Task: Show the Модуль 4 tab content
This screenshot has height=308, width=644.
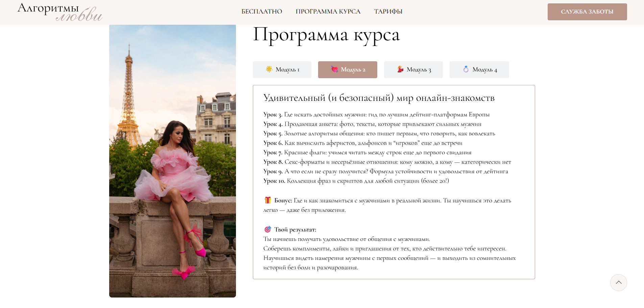Action: tap(479, 70)
